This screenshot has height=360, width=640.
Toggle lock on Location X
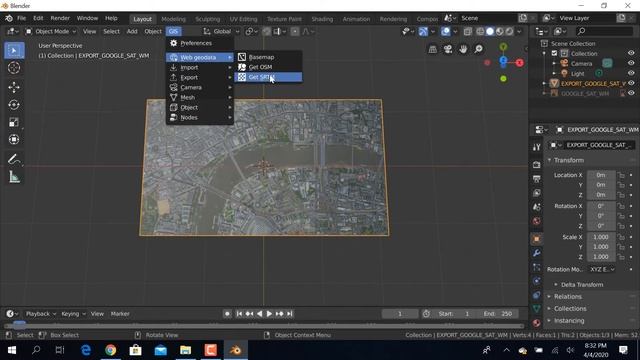pos(621,175)
